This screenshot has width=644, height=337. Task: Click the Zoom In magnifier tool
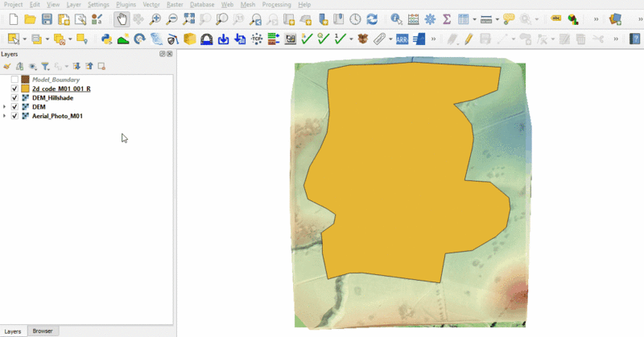coord(155,18)
